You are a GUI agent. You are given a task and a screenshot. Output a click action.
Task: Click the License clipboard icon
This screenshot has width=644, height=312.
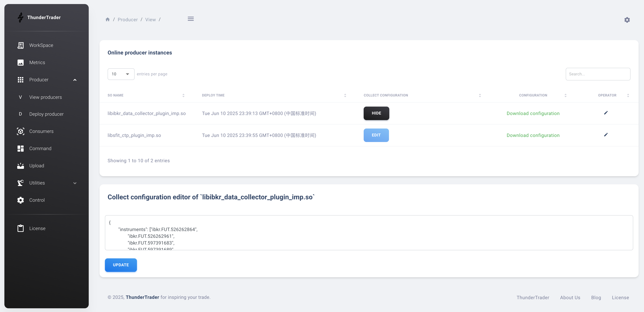click(21, 228)
